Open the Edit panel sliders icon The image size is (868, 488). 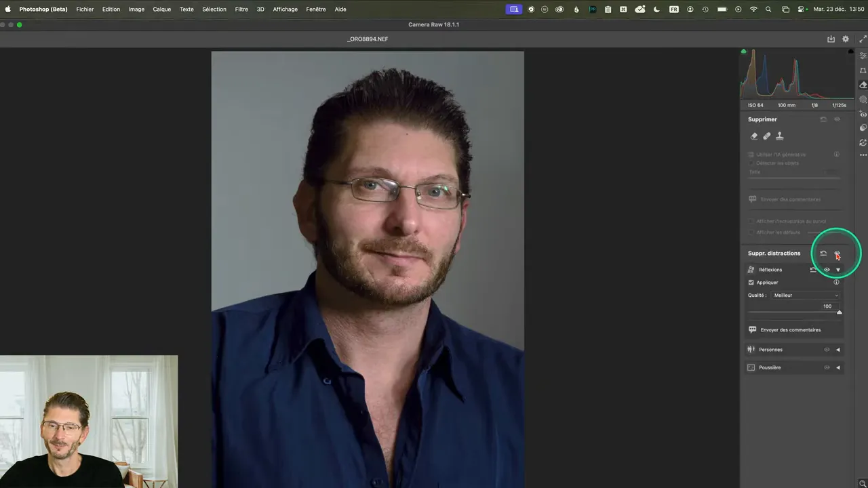[863, 58]
